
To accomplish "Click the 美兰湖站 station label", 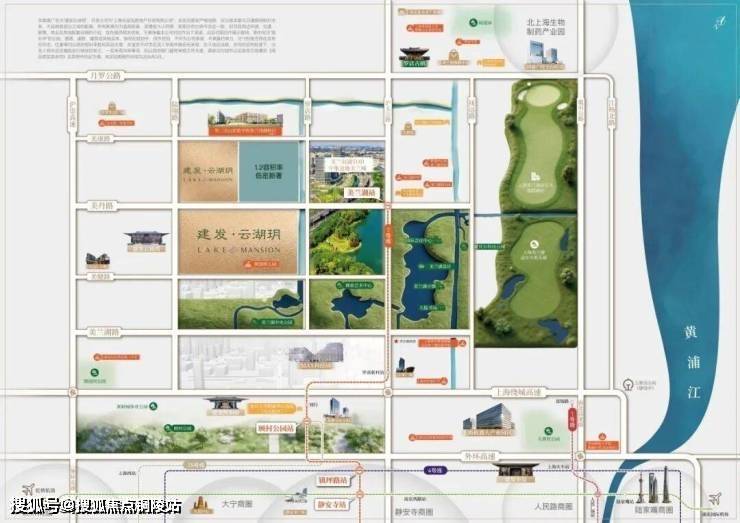I will pyautogui.click(x=362, y=193).
